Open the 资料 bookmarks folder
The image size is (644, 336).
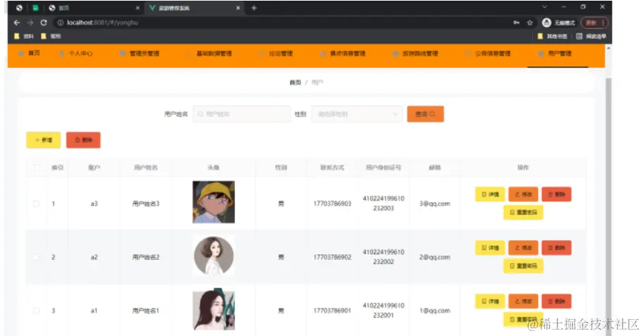(x=24, y=36)
